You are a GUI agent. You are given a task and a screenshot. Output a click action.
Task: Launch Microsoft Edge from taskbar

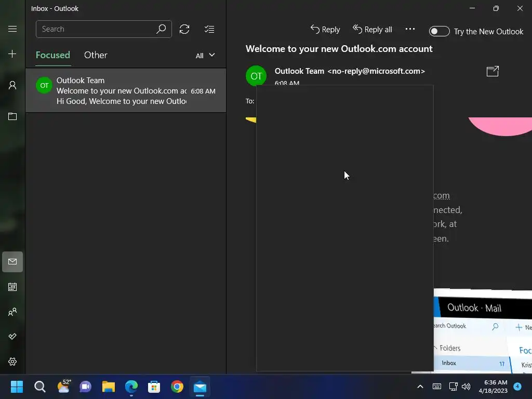(x=131, y=387)
